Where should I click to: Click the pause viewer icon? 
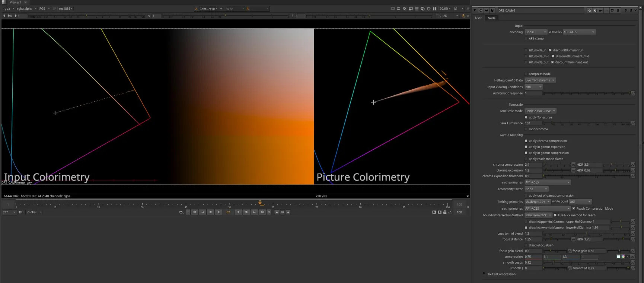pyautogui.click(x=434, y=9)
